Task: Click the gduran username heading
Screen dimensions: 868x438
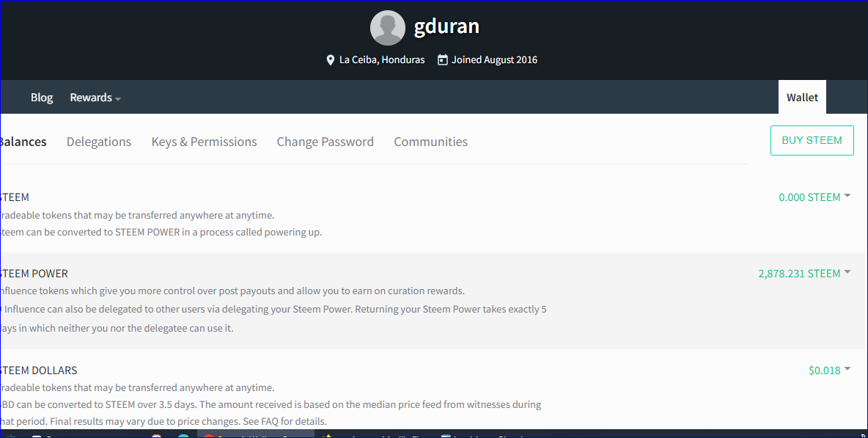Action: point(446,26)
